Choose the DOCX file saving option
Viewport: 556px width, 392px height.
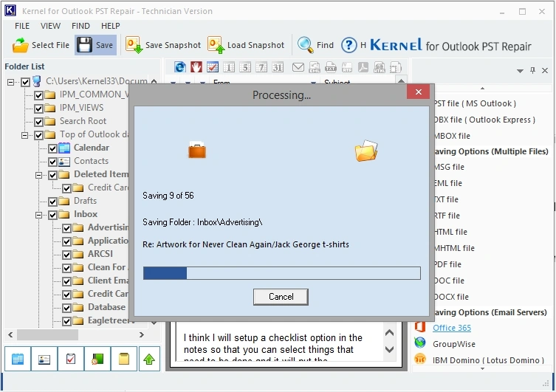[x=451, y=297]
